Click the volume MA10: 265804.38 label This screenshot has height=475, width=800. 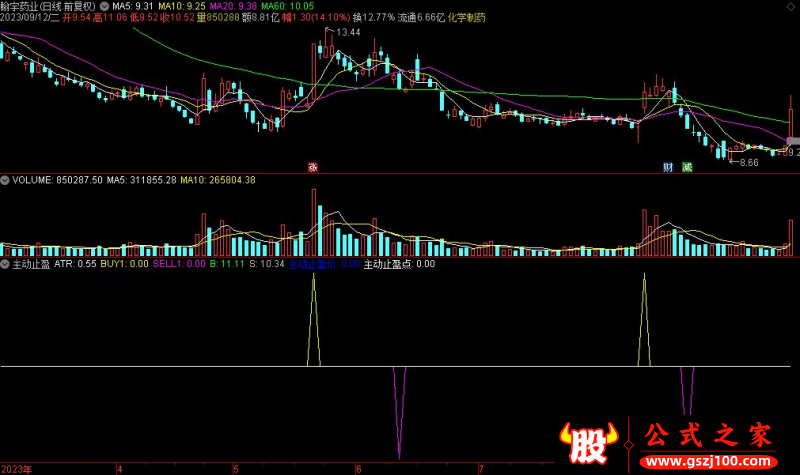pyautogui.click(x=218, y=180)
